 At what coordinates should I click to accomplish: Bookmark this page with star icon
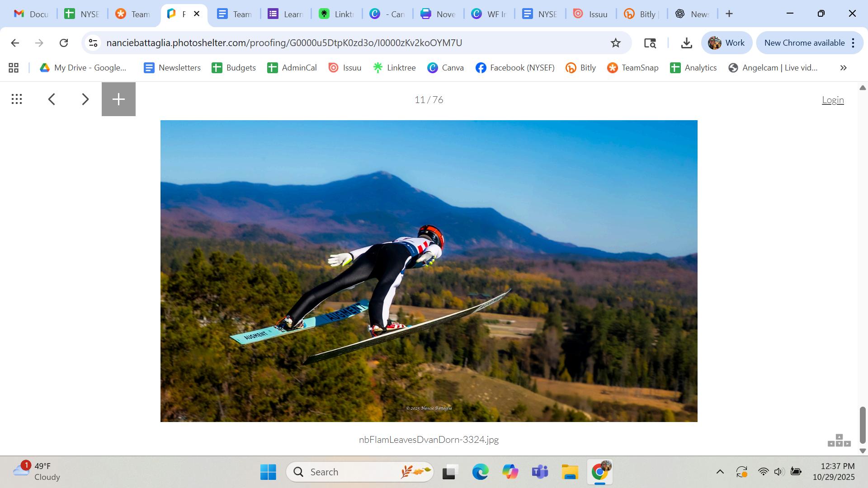tap(616, 43)
